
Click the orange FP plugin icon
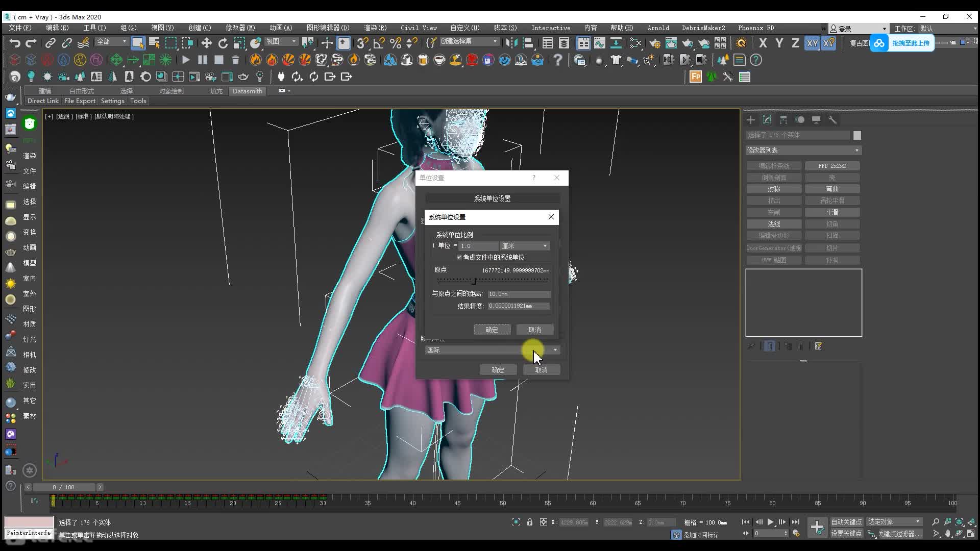tap(695, 77)
